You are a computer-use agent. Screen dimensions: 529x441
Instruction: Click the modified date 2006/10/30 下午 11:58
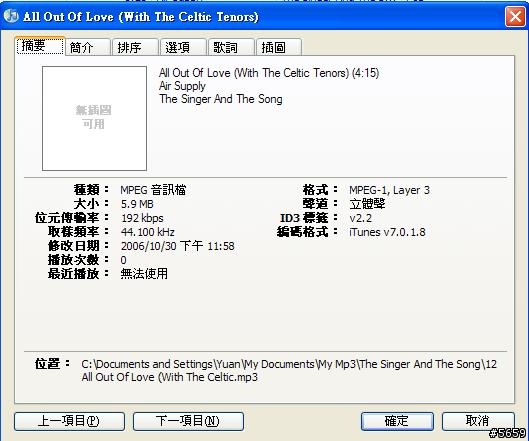[177, 246]
